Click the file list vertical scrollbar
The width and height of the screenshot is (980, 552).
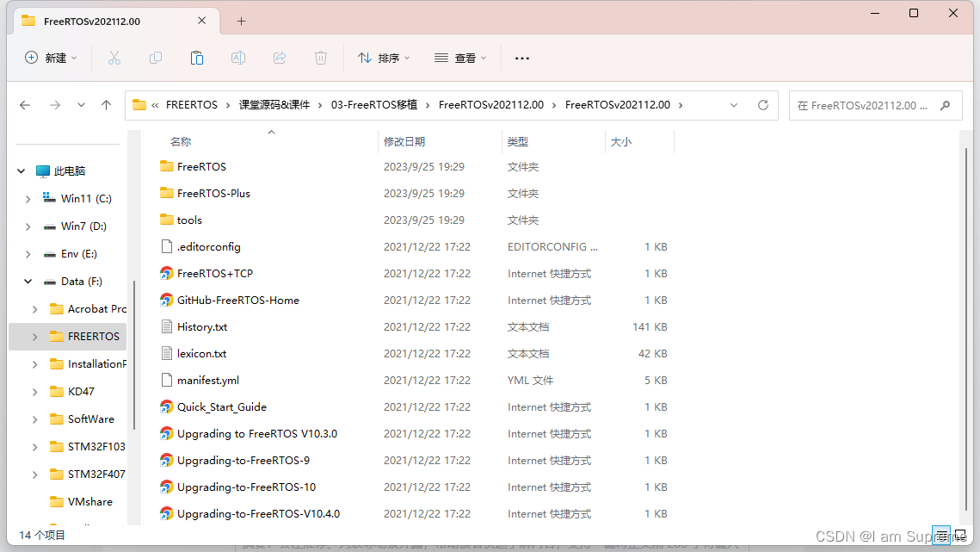tap(965, 329)
